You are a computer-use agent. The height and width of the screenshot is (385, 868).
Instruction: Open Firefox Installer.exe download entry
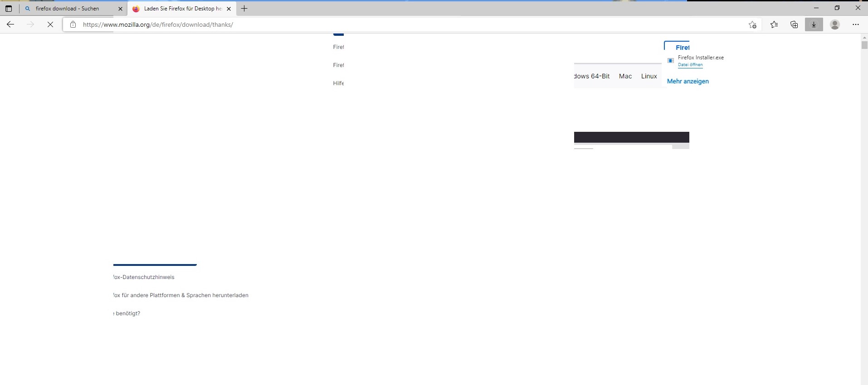pos(701,58)
